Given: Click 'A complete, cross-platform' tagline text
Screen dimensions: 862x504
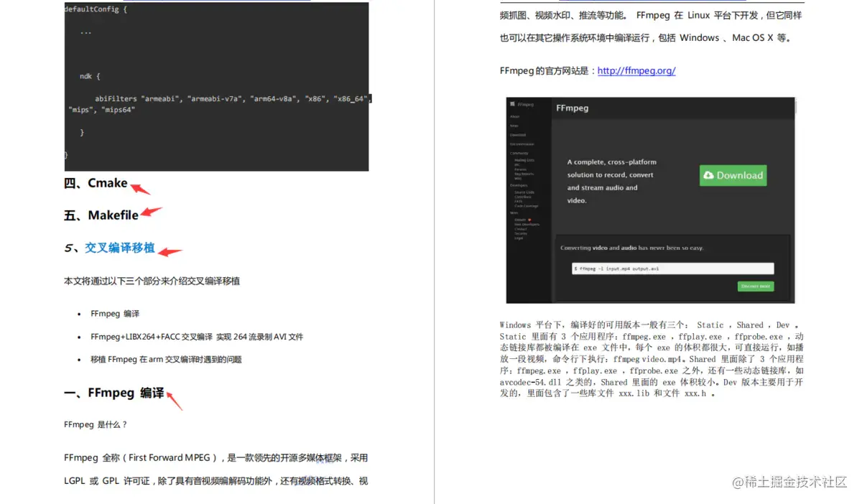Looking at the screenshot, I should click(612, 162).
